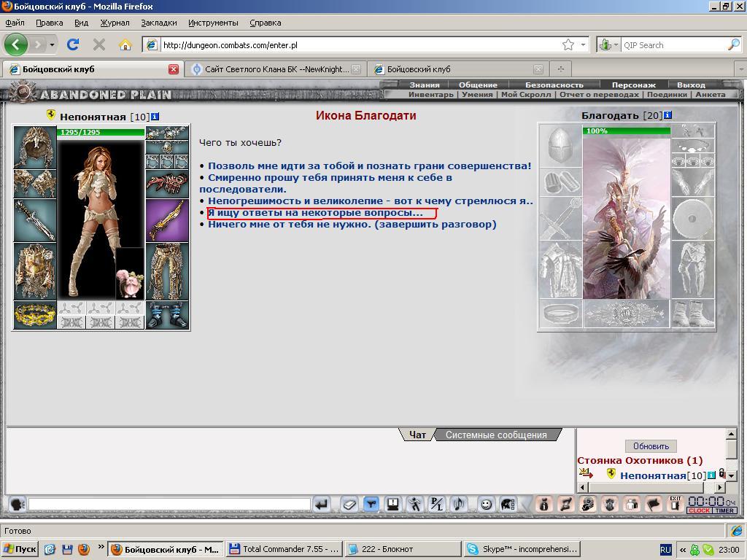The image size is (747, 560).
Task: Click the Обновить button
Action: tap(651, 446)
